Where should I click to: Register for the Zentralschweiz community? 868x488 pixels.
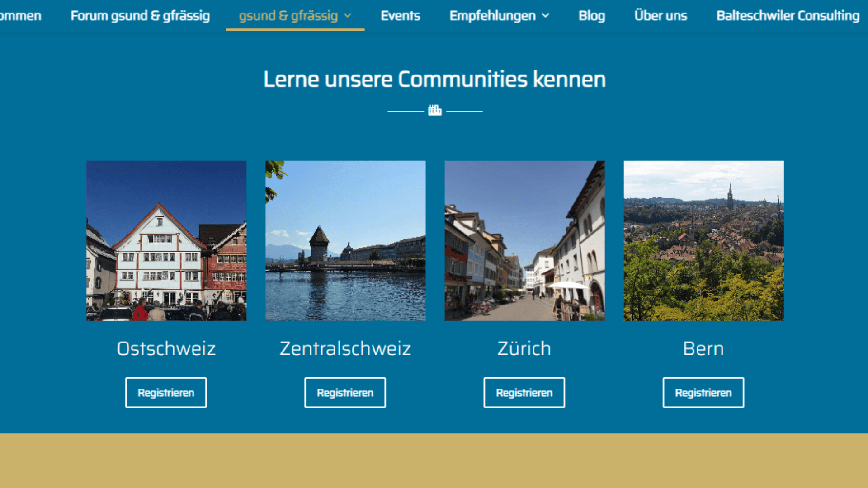(x=345, y=393)
